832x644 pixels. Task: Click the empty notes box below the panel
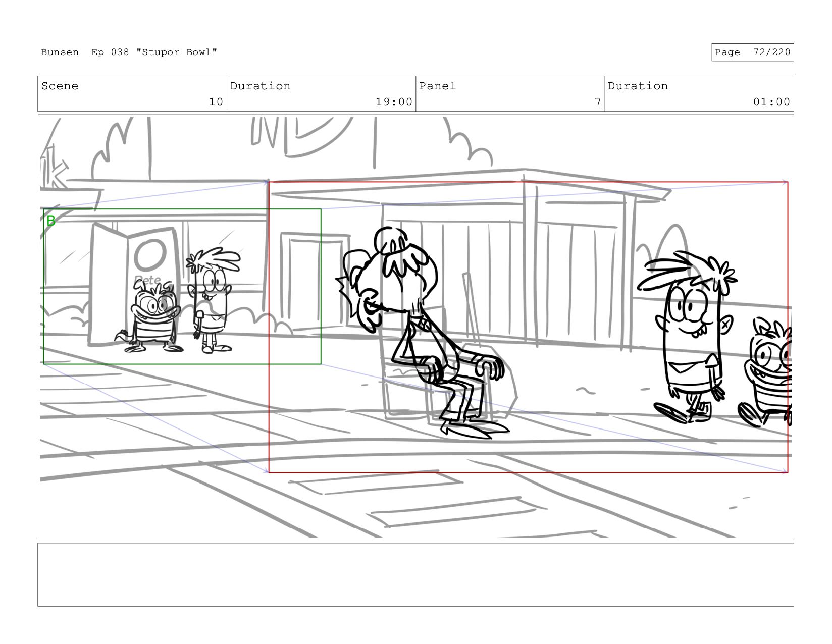(415, 574)
